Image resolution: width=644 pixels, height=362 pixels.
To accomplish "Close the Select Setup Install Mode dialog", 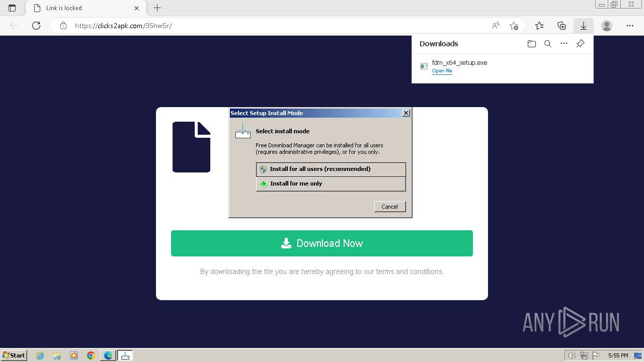I will pyautogui.click(x=406, y=113).
